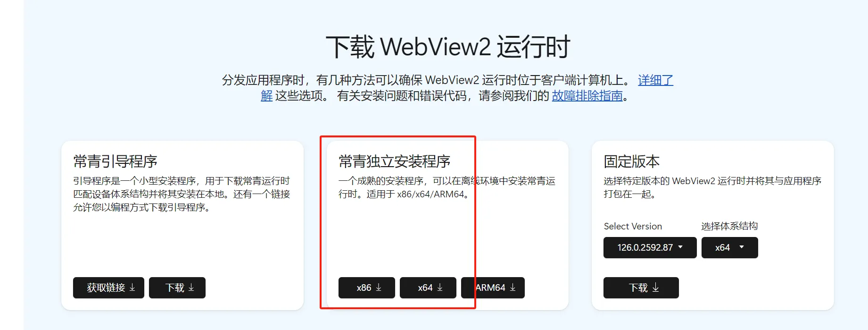Click the caret arrow next to 126.0.2592.87
The height and width of the screenshot is (330, 868).
click(x=680, y=247)
